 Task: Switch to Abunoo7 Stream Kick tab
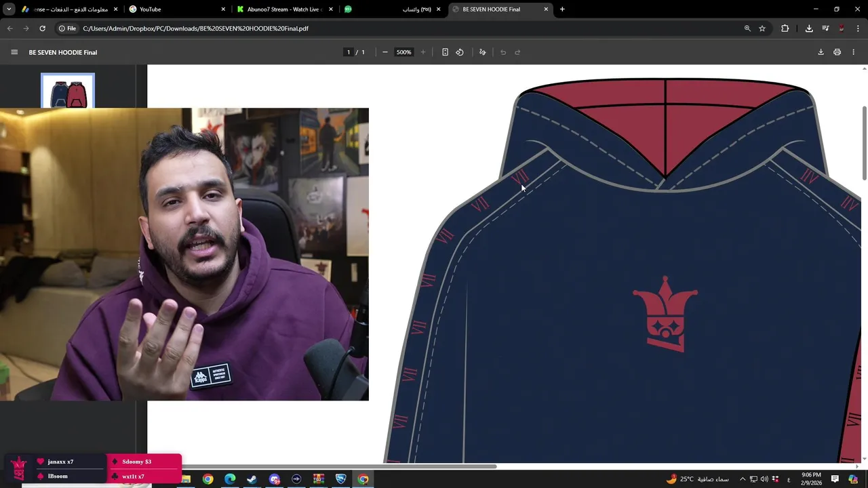(x=285, y=9)
